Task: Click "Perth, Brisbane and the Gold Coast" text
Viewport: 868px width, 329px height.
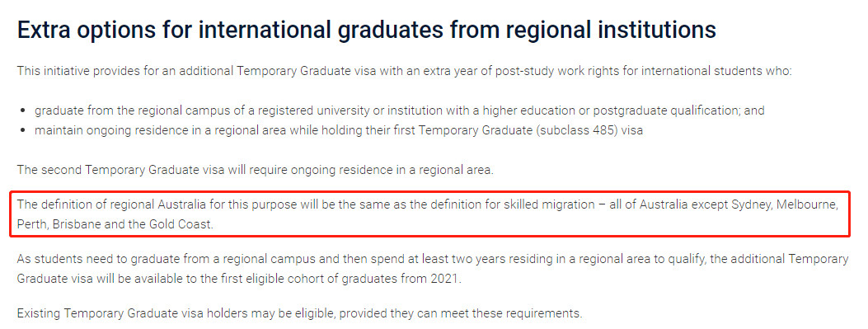Action: click(x=115, y=225)
